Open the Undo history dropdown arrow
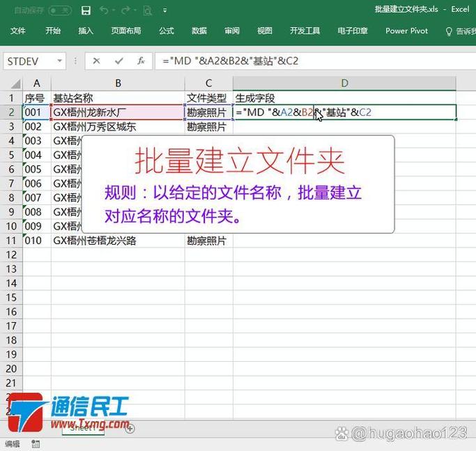Viewport: 476px width, 451px height. click(114, 10)
